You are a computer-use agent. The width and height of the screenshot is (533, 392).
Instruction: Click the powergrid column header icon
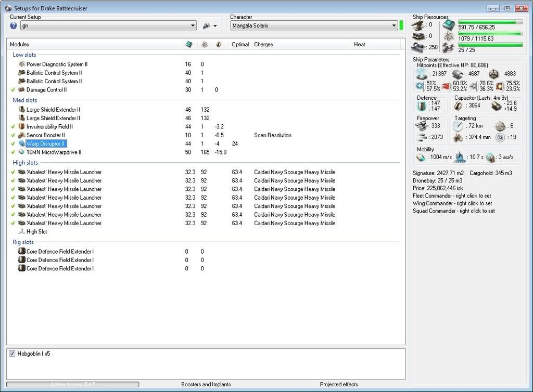[205, 45]
